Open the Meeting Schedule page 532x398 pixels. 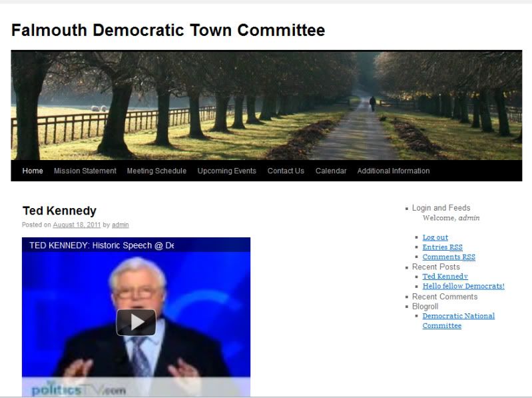(156, 171)
